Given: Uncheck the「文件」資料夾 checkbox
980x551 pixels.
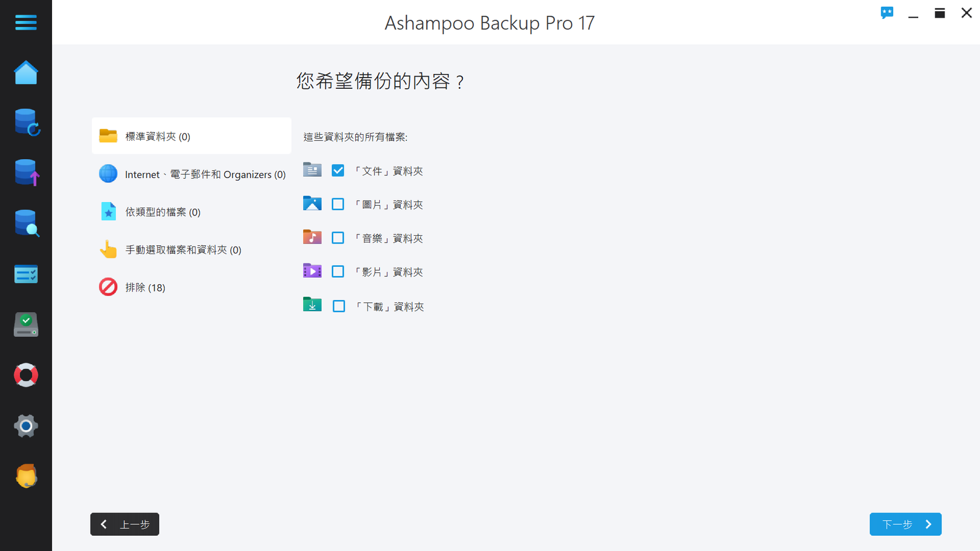Looking at the screenshot, I should pyautogui.click(x=338, y=171).
